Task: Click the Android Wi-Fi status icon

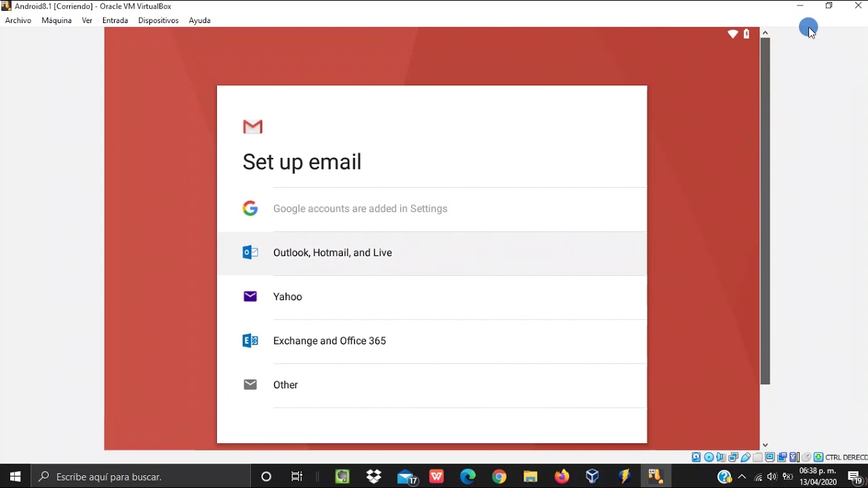Action: [733, 34]
